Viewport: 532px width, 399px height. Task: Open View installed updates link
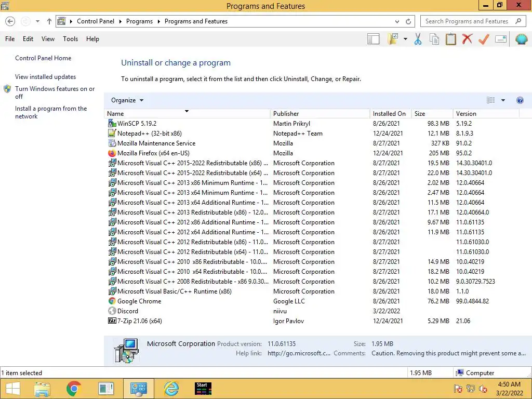[x=46, y=77]
